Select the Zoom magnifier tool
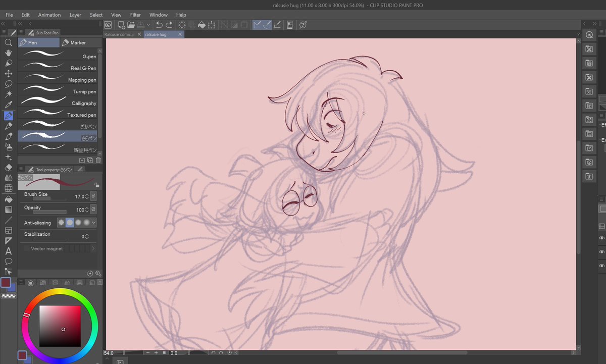 click(x=9, y=43)
